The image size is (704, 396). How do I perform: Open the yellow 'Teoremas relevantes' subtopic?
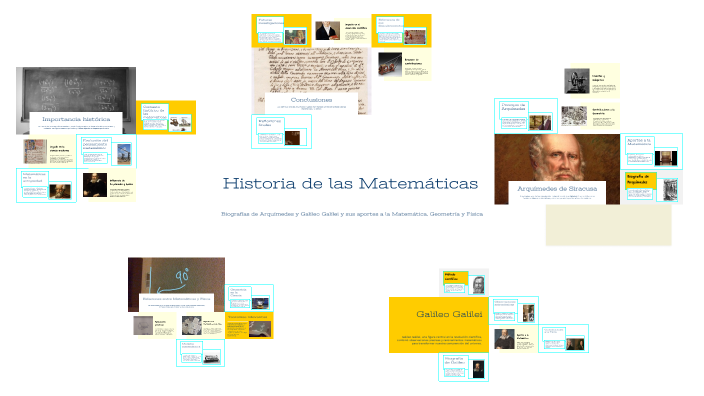pos(249,325)
